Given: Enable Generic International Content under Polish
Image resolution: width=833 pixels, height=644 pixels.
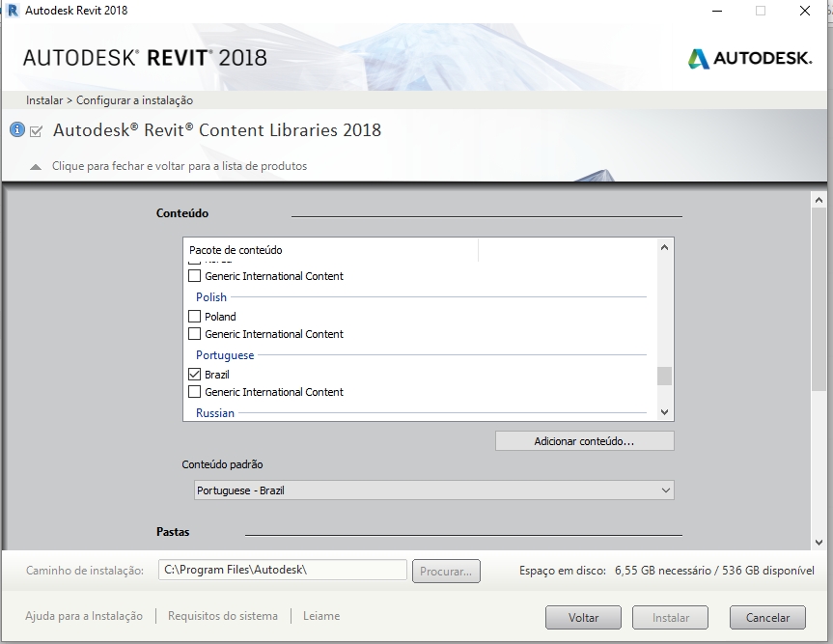Looking at the screenshot, I should 192,334.
